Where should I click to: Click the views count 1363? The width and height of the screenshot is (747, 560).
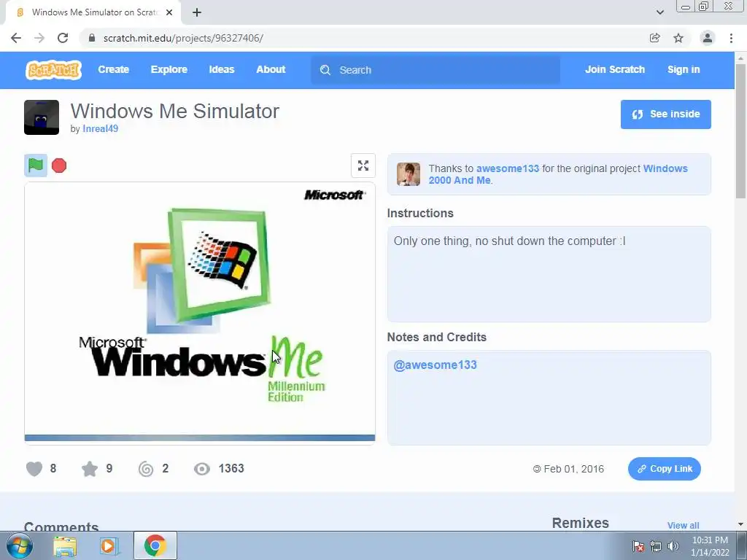coord(231,469)
